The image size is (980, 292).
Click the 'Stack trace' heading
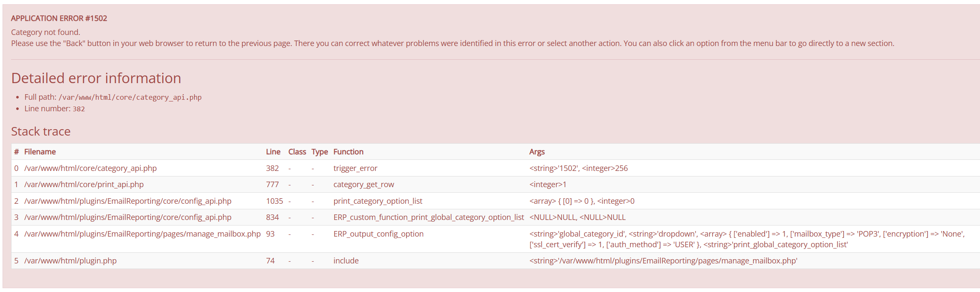[x=41, y=131]
